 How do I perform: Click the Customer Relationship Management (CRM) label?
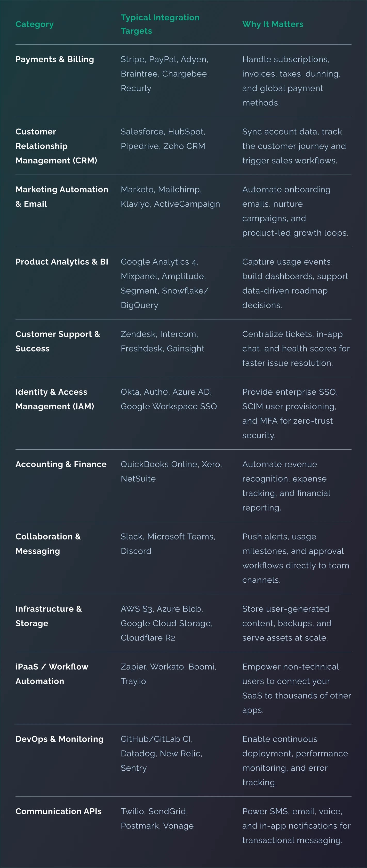(56, 146)
